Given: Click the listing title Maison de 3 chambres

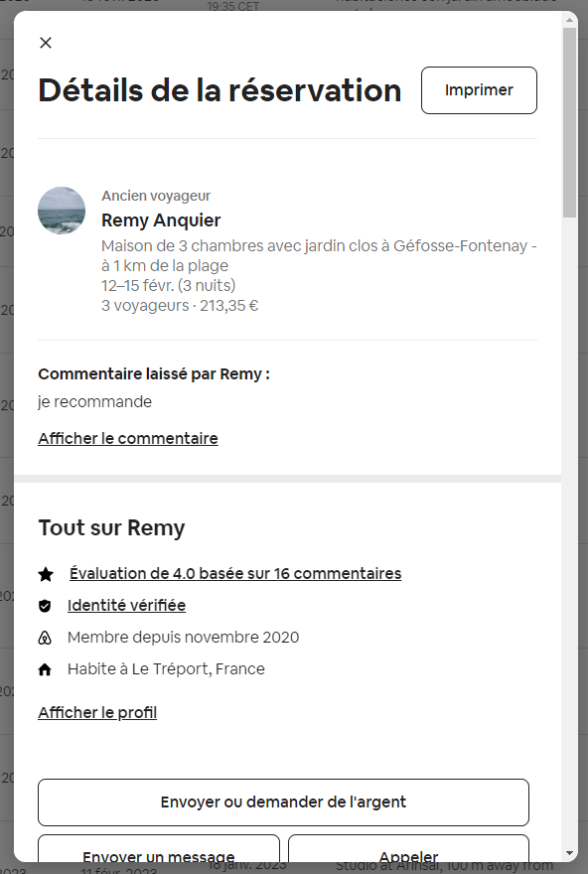Looking at the screenshot, I should click(319, 255).
